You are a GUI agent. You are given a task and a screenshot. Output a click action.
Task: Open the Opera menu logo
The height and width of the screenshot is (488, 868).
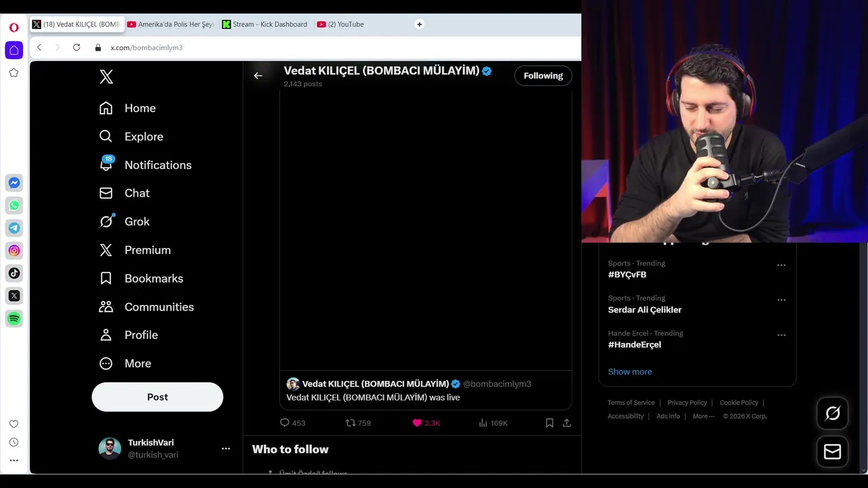click(x=14, y=28)
